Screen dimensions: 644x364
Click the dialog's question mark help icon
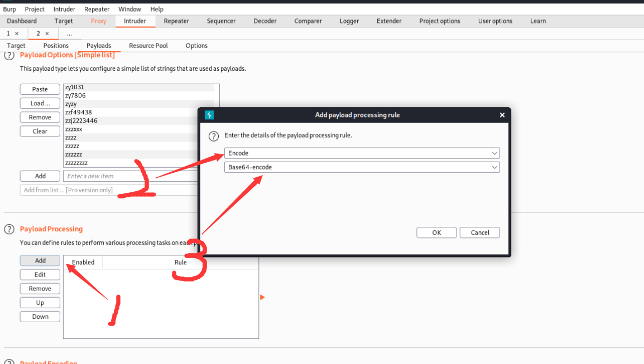(x=214, y=136)
